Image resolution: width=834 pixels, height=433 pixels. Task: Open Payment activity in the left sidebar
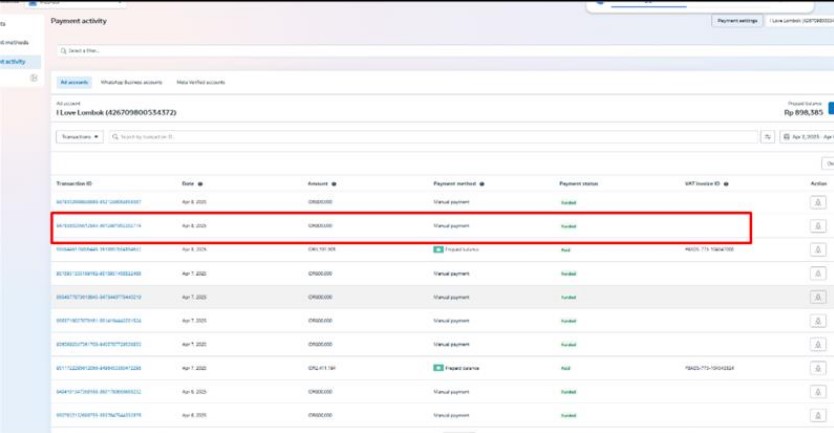pos(13,61)
